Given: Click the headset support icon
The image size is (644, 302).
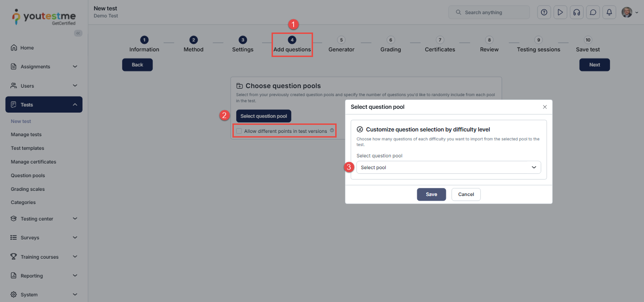Looking at the screenshot, I should coord(577,12).
